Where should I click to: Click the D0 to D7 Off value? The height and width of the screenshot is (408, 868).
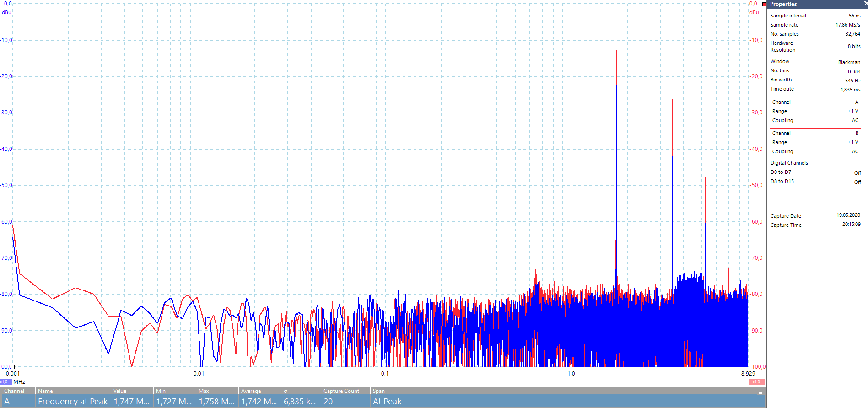(x=857, y=173)
